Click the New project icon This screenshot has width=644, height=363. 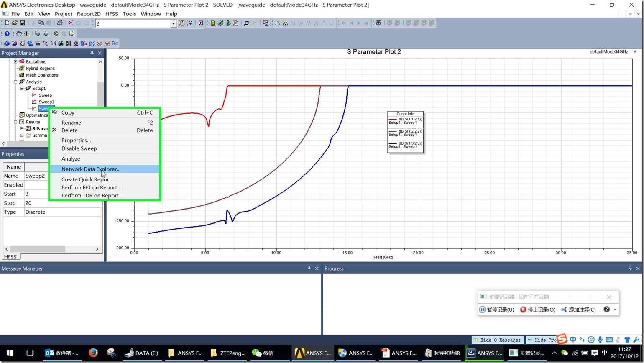pyautogui.click(x=7, y=23)
